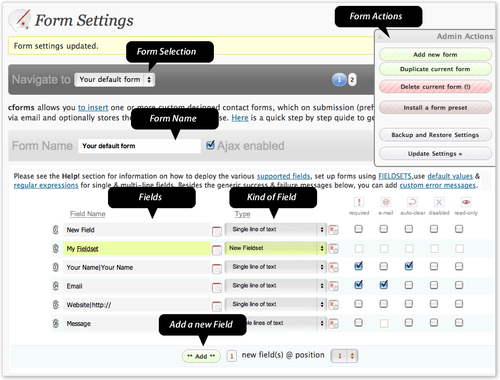Uncheck required for Your Name field

click(359, 266)
